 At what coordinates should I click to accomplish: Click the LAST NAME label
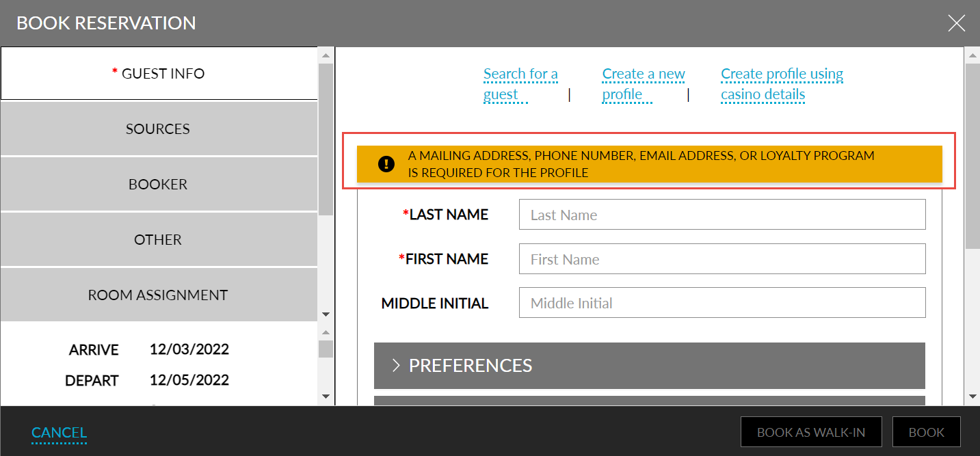[446, 215]
